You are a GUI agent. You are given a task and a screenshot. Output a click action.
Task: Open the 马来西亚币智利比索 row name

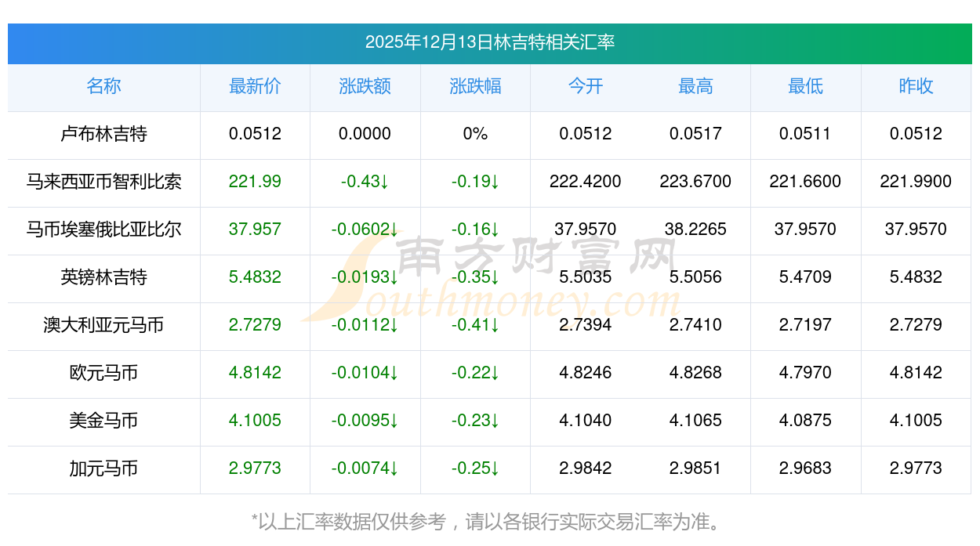coord(103,182)
